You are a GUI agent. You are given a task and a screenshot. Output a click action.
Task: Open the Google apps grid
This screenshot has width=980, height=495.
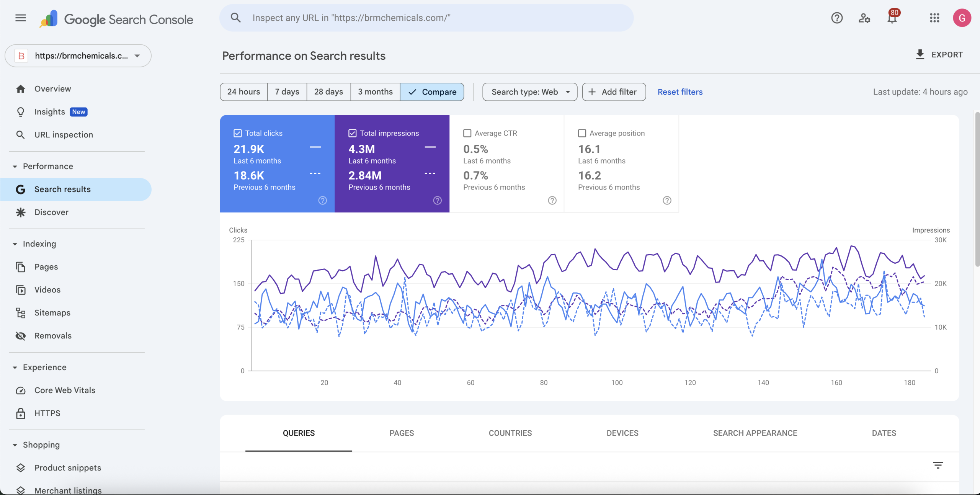point(934,18)
